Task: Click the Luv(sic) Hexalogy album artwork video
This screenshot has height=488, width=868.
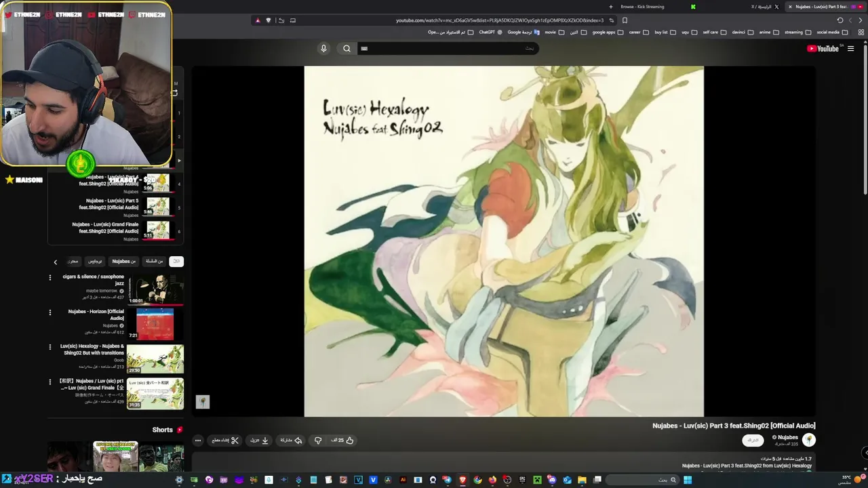Action: [504, 241]
